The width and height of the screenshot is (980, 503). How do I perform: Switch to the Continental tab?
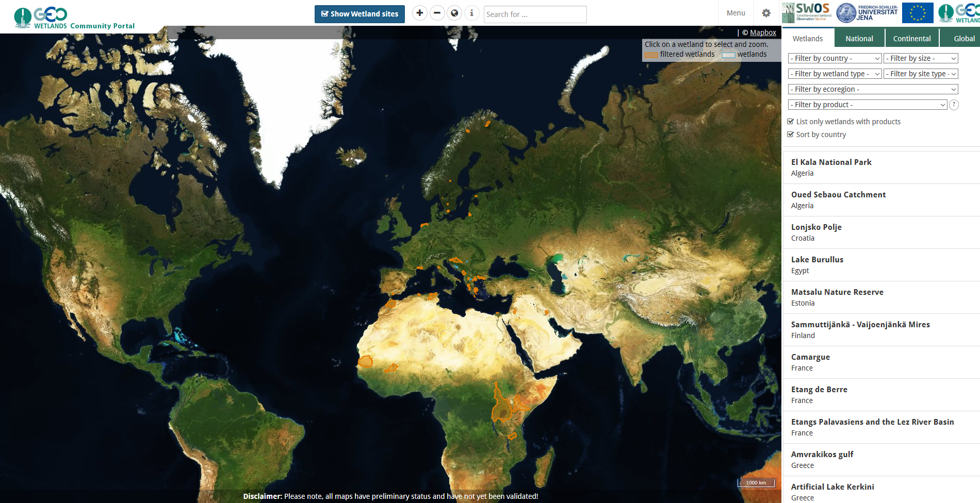click(912, 39)
